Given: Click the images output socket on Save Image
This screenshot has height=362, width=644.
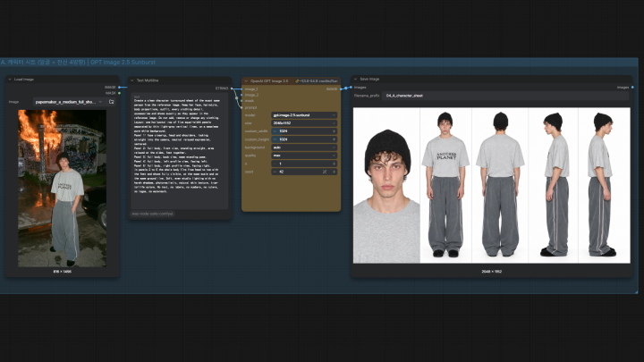Looking at the screenshot, I should 632,87.
